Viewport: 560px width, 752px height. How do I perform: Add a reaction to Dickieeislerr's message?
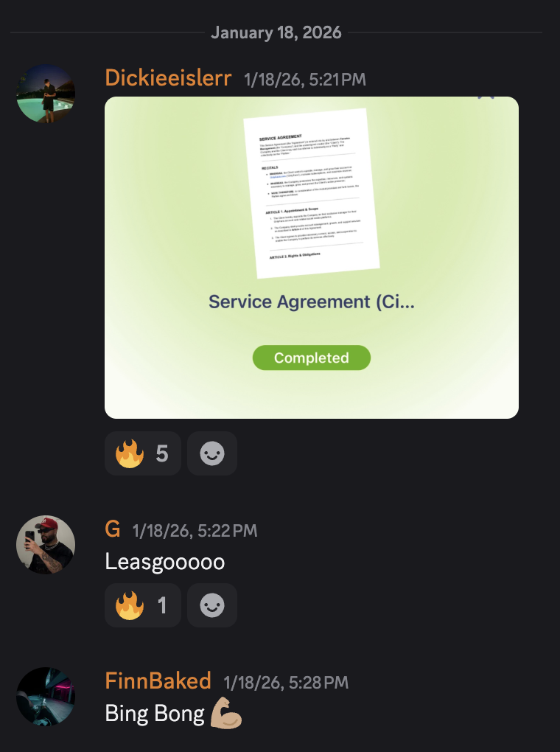coord(212,453)
